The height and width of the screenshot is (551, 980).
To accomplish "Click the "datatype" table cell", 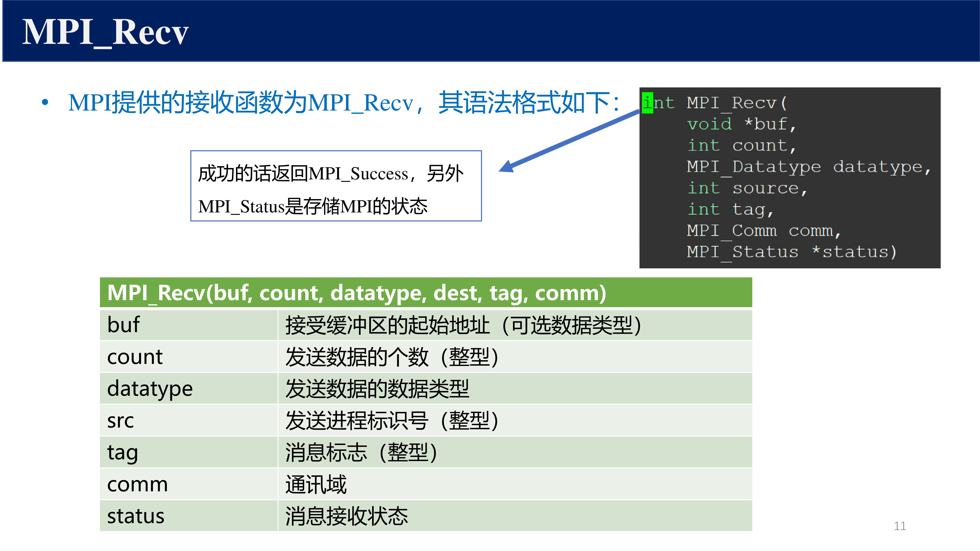I will 189,389.
